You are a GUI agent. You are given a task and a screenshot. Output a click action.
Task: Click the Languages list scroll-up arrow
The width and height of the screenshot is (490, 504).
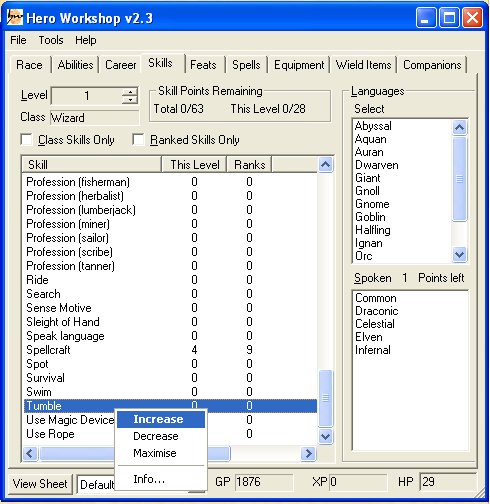pos(460,127)
